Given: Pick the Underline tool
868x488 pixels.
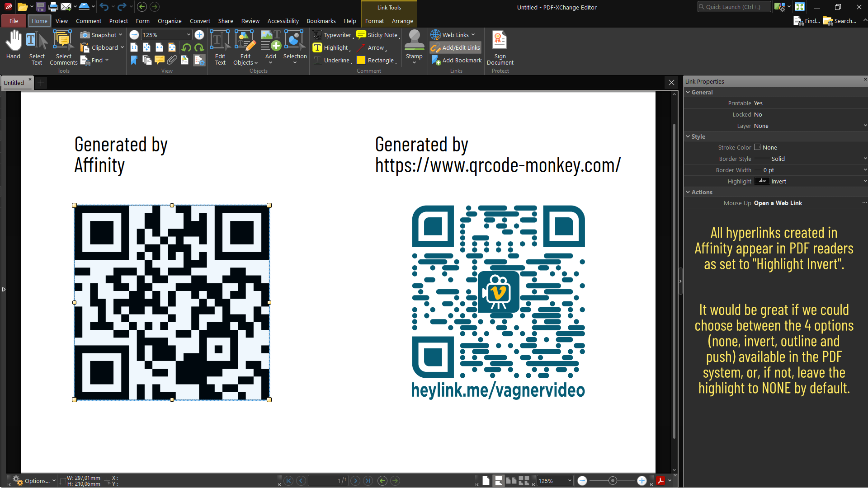Looking at the screenshot, I should coord(332,60).
